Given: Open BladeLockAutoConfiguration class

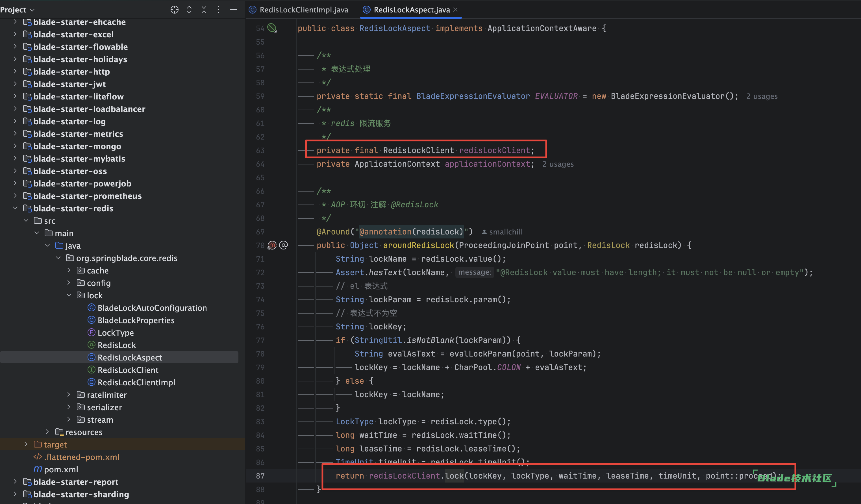Looking at the screenshot, I should point(152,308).
